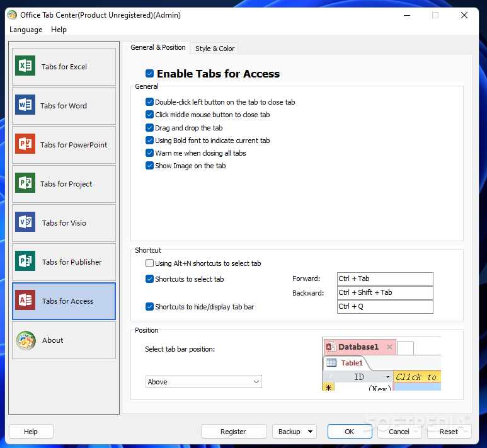
Task: Select Tabs for PowerPoint label
Action: [74, 145]
